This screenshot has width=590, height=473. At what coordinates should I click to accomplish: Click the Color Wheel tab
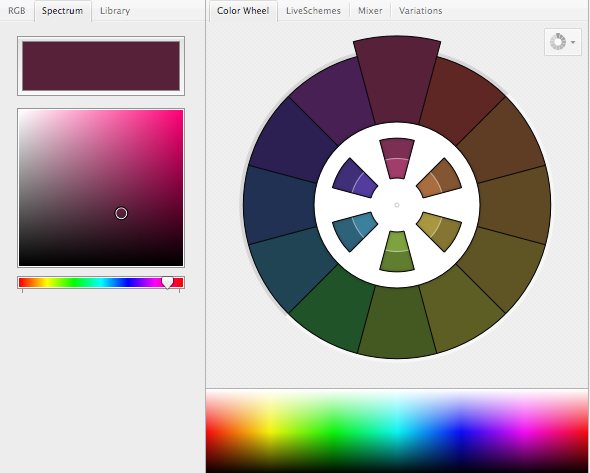click(243, 11)
